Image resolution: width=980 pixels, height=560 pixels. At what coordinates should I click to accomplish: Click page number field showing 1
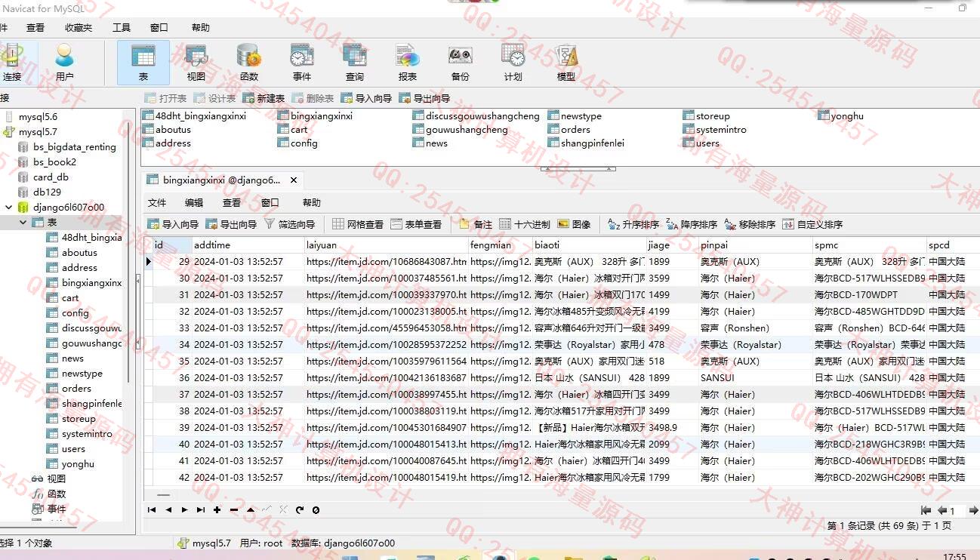tap(956, 511)
